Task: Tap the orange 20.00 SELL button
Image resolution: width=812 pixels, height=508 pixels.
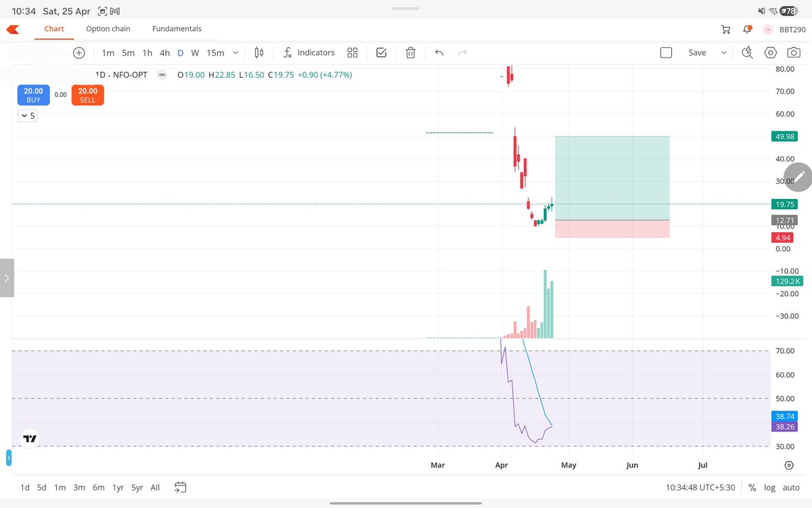Action: [87, 95]
